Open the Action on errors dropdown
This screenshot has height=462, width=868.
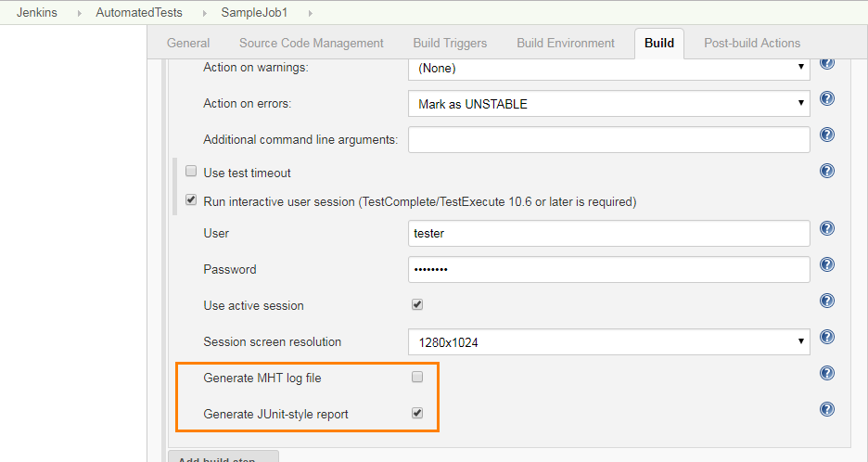[x=609, y=104]
